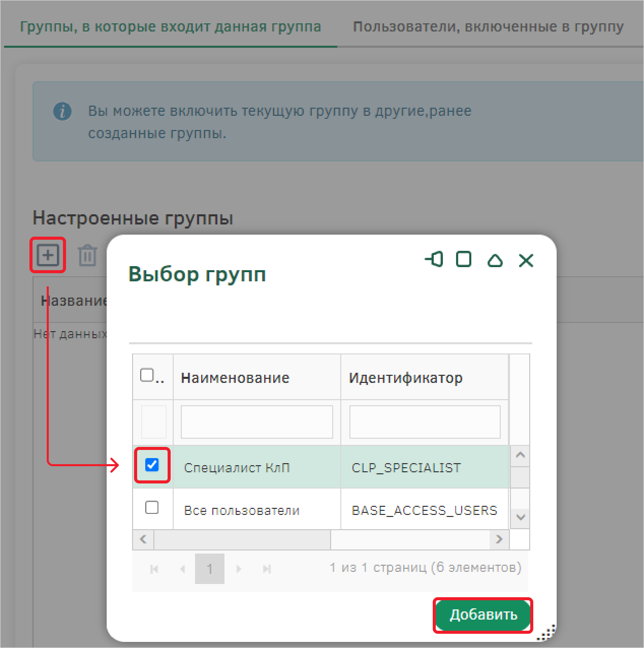The height and width of the screenshot is (648, 644).
Task: Close the Выбор групп dialog
Action: point(526,261)
